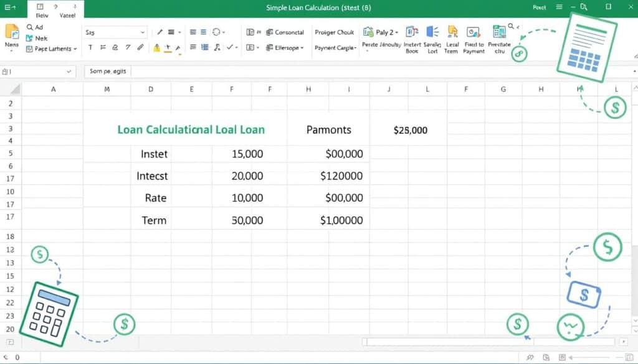Click the 20,000 cell
638x364 pixels.
247,176
